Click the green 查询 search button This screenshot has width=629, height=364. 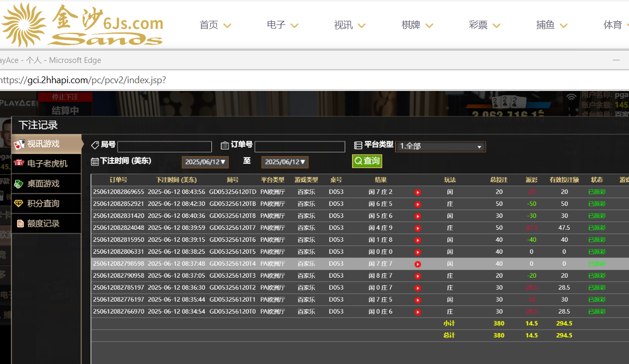367,161
